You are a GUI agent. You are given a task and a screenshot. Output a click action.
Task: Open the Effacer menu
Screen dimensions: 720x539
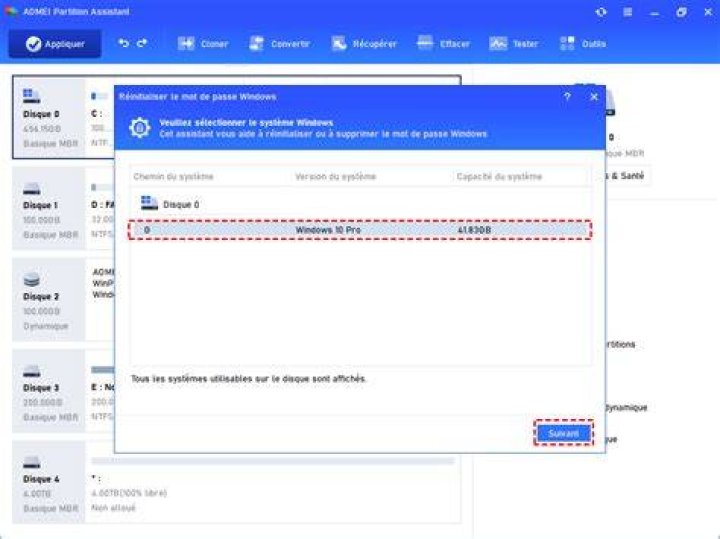[x=443, y=44]
